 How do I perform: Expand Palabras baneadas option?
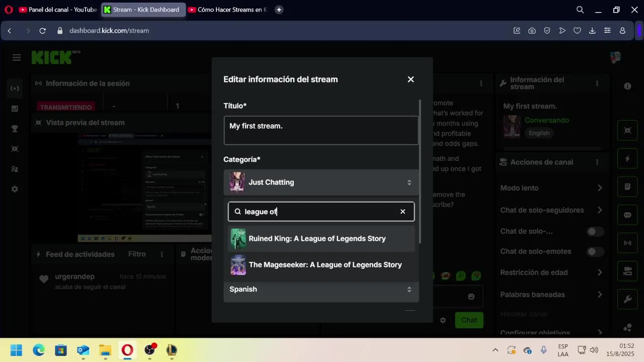tap(551, 295)
